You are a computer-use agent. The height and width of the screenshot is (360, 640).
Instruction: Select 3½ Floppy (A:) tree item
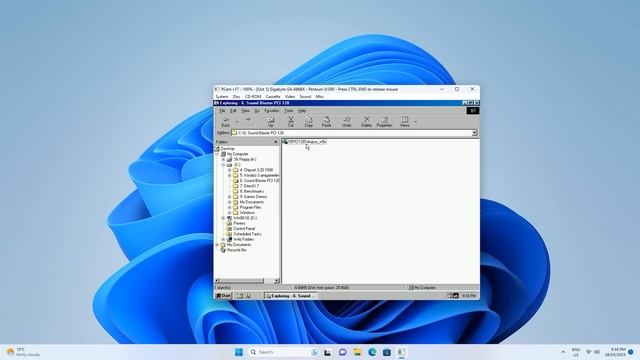pyautogui.click(x=245, y=159)
